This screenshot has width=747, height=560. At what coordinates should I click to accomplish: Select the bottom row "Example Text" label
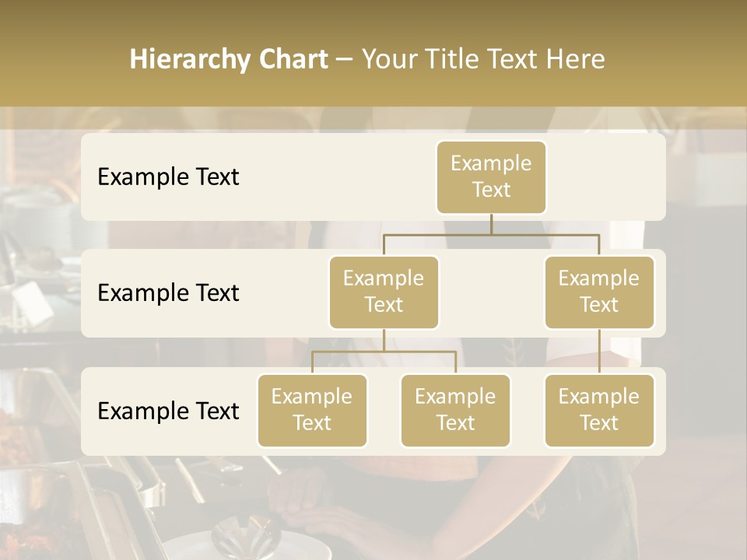168,411
